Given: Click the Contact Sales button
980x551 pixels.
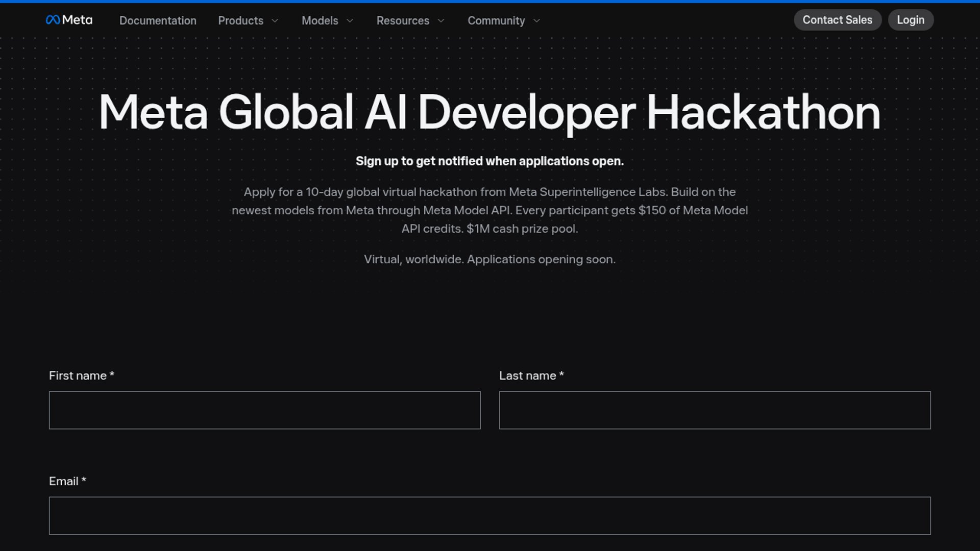Looking at the screenshot, I should (838, 20).
